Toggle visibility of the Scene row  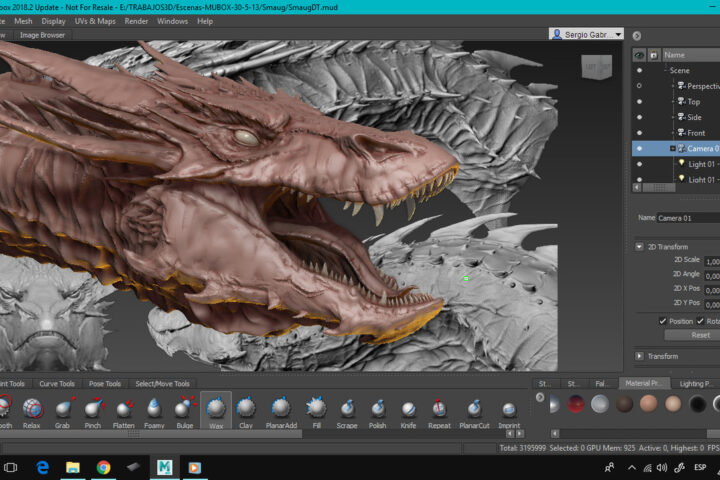pyautogui.click(x=639, y=70)
